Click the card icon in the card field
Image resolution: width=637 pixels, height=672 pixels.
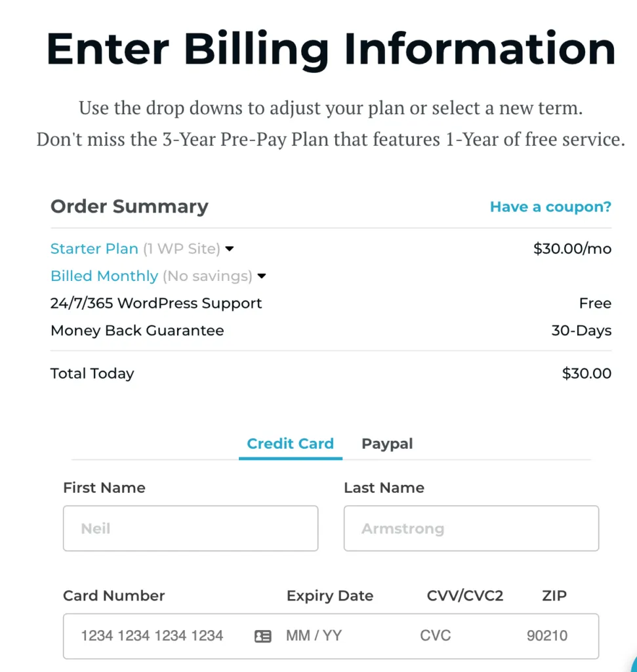[262, 636]
